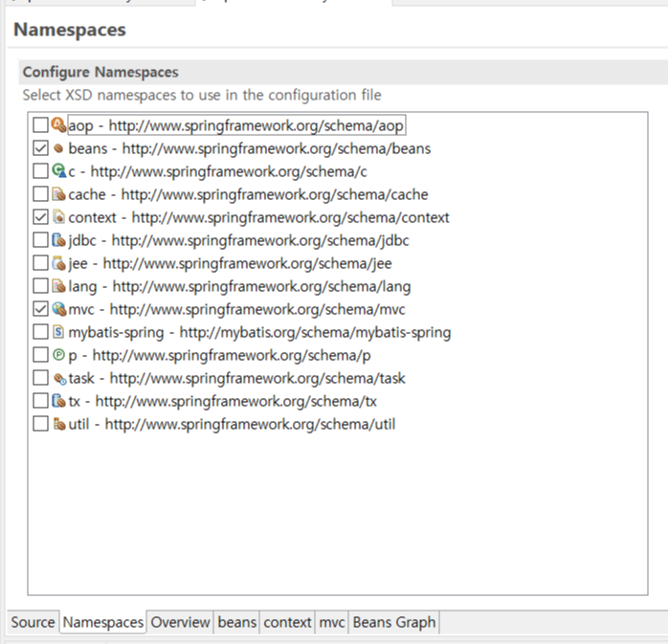Click the mybatis-spring namespace icon

[58, 332]
